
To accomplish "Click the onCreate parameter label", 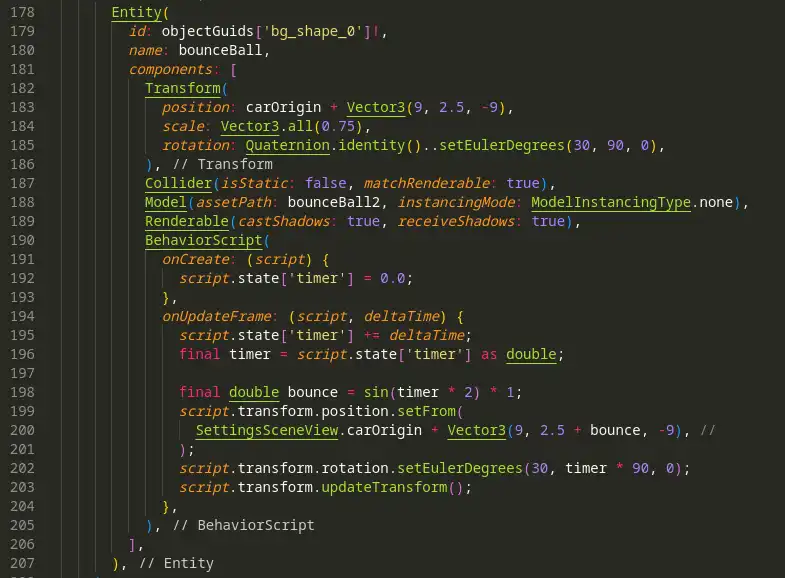I will (196, 259).
